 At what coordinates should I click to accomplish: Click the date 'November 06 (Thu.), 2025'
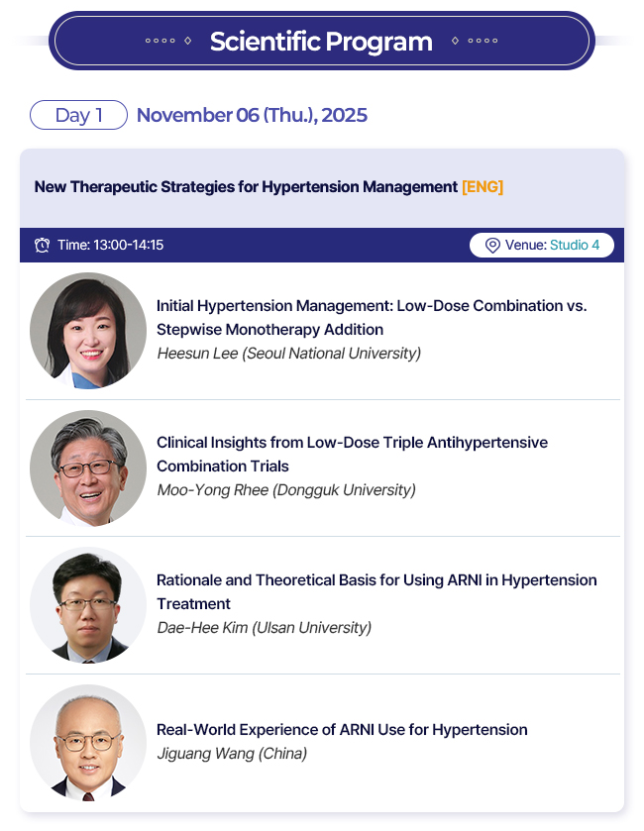point(252,115)
